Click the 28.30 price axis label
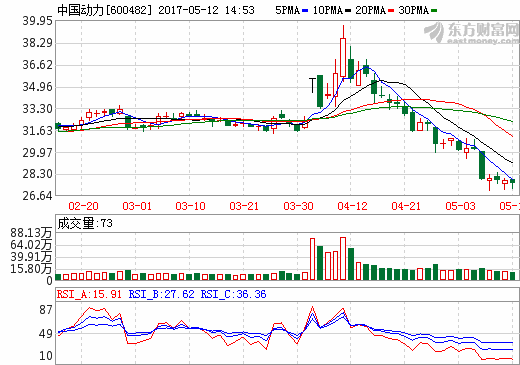 (x=38, y=174)
